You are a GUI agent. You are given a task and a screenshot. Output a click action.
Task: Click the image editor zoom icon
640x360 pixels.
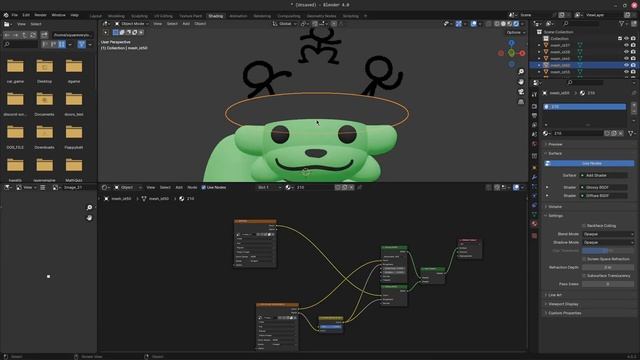point(89,207)
